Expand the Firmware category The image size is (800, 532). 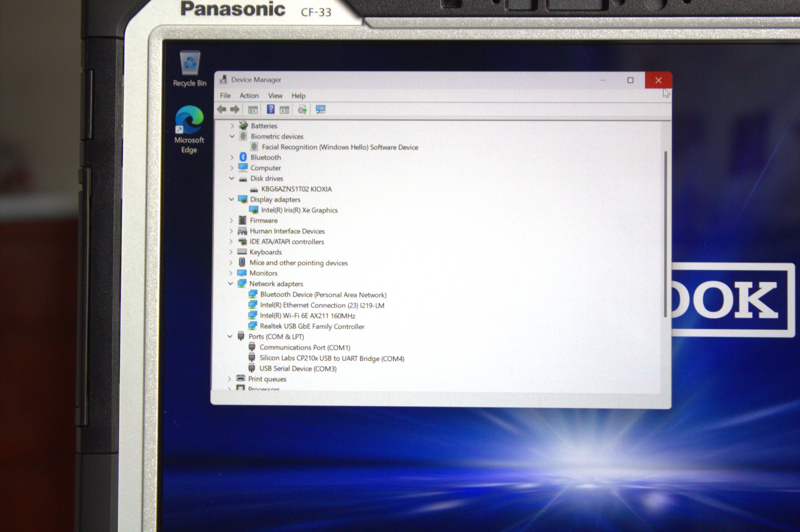231,220
